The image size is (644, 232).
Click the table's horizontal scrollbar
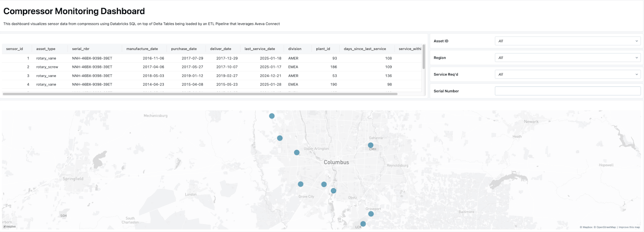pos(200,94)
